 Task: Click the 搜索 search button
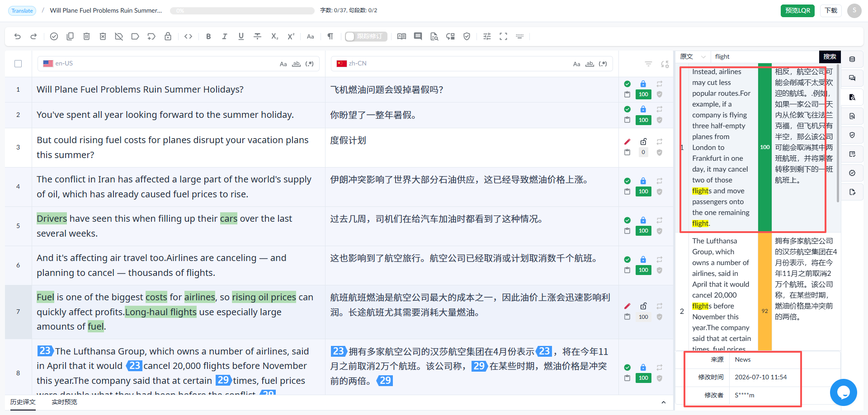click(x=830, y=56)
